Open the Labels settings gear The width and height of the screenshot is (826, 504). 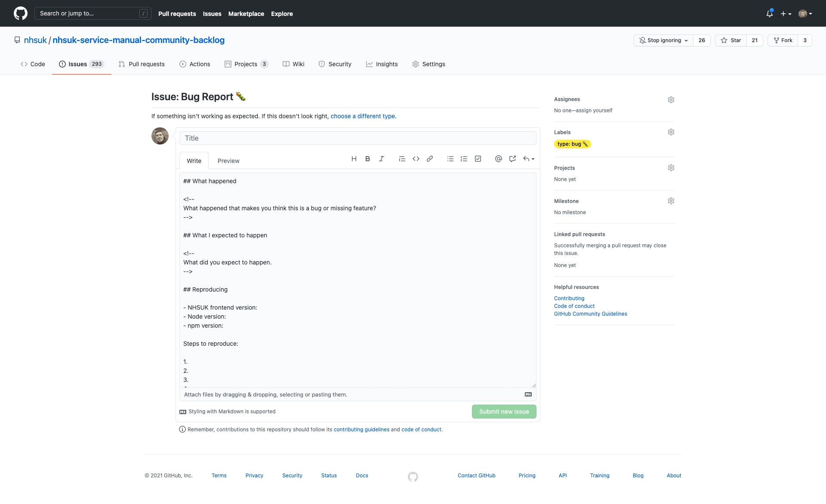pyautogui.click(x=671, y=132)
